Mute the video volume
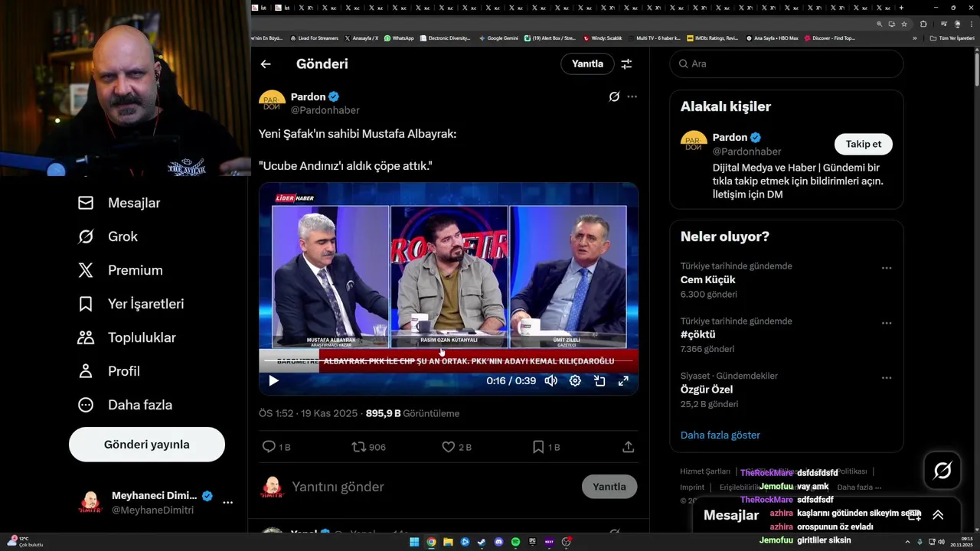The width and height of the screenshot is (980, 551). 551,380
